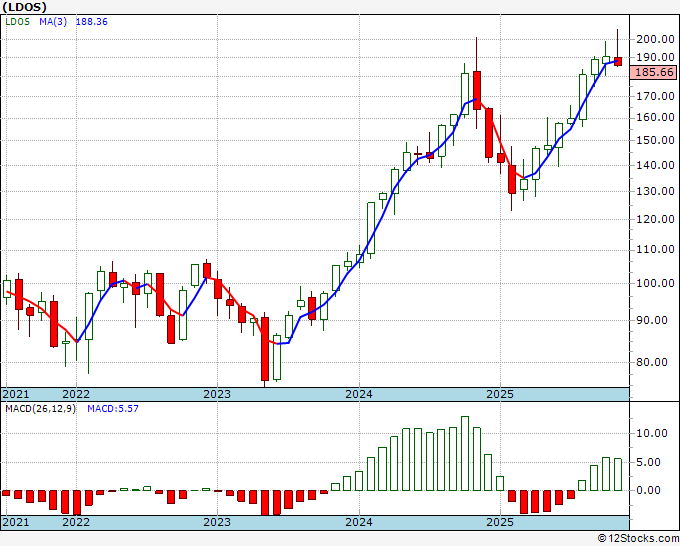Click the MA(3) legend label
This screenshot has height=546, width=680.
(53, 22)
